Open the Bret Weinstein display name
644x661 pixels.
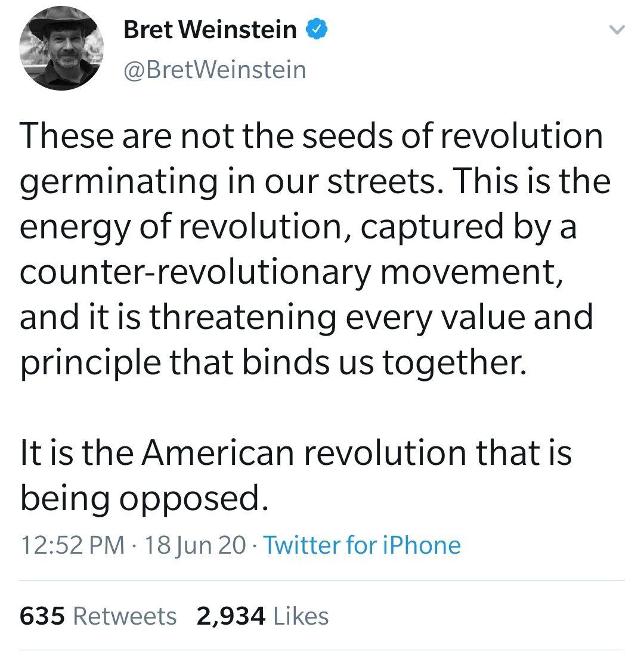[210, 30]
